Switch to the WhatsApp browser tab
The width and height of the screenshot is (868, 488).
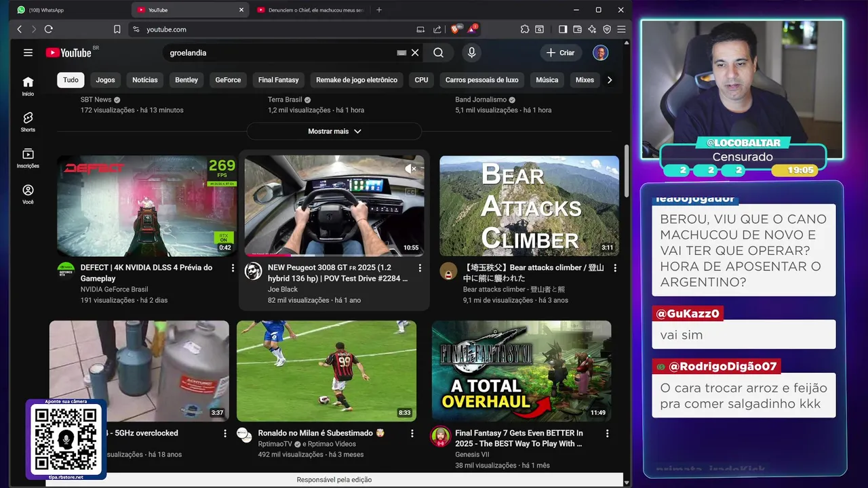point(68,9)
